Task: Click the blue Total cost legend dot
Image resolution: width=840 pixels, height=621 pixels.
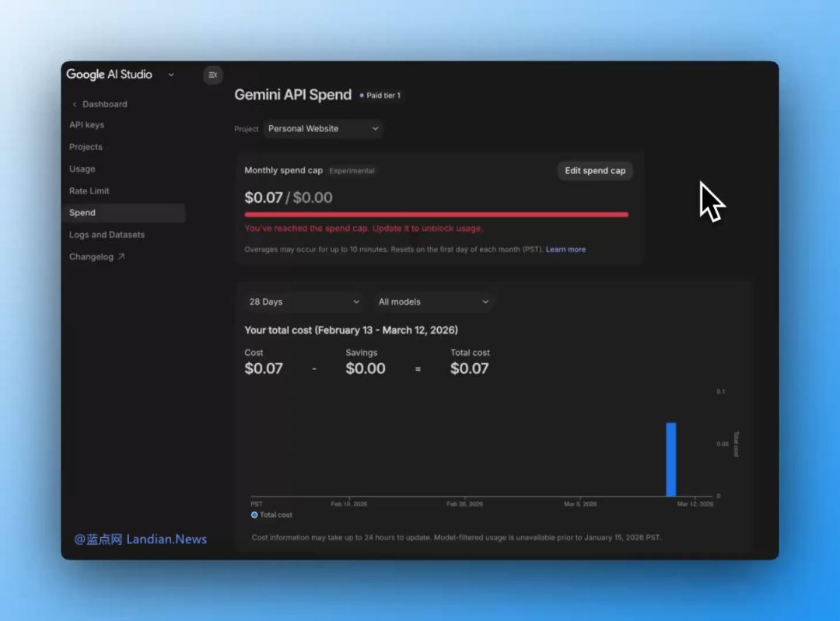Action: (254, 515)
